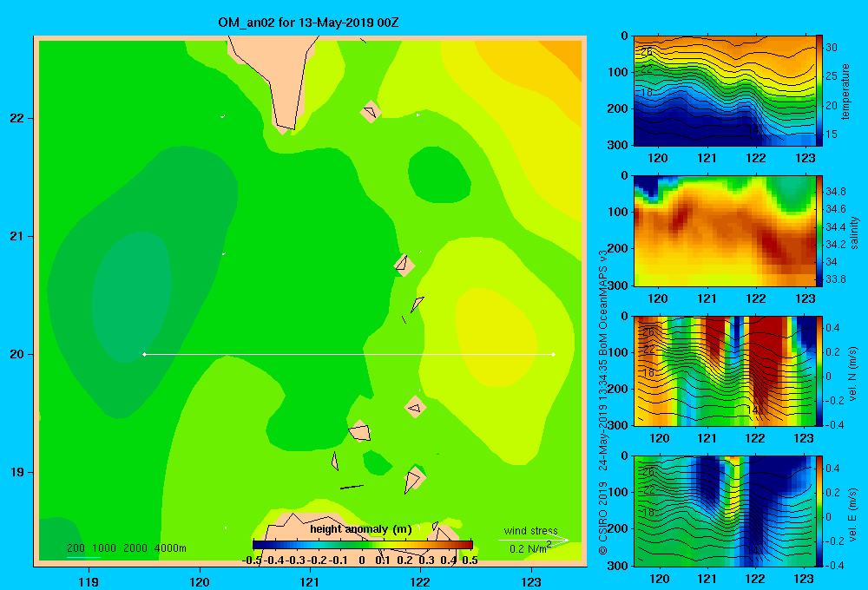Viewport: 868px width, 590px height.
Task: Click the west endpoint of the white transect line
Action: point(144,354)
